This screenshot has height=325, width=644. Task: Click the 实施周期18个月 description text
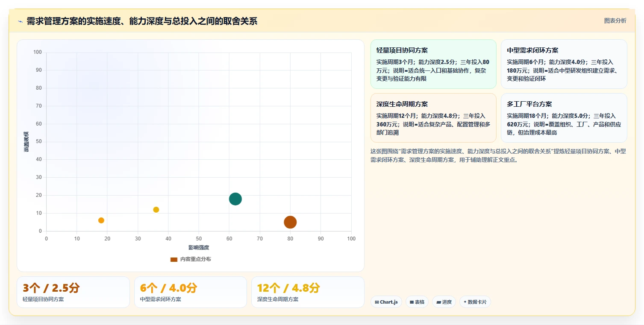[x=564, y=124]
